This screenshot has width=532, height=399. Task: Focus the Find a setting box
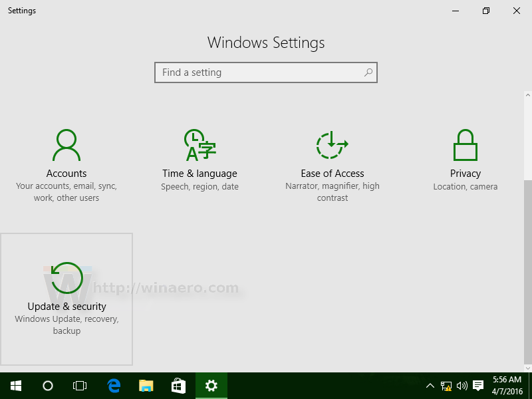(265, 72)
